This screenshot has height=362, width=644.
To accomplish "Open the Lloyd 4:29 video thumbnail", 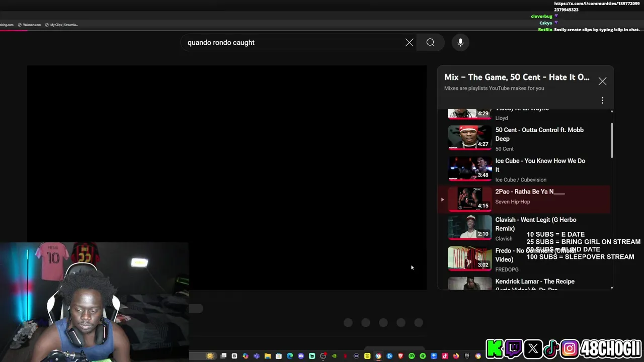I will (x=469, y=114).
